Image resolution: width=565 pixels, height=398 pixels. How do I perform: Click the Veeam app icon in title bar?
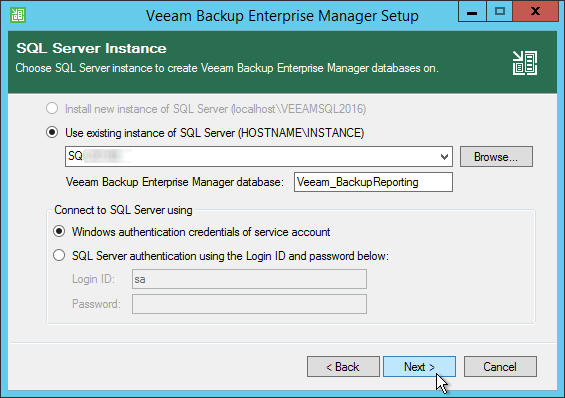pos(18,15)
